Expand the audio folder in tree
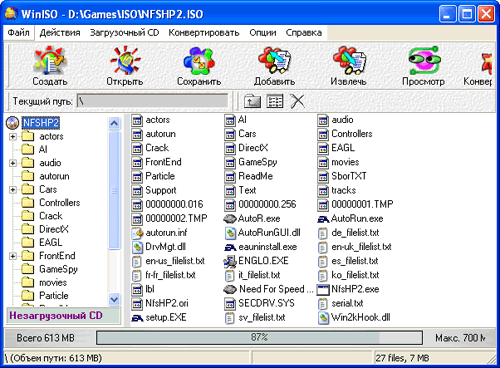 coord(13,163)
